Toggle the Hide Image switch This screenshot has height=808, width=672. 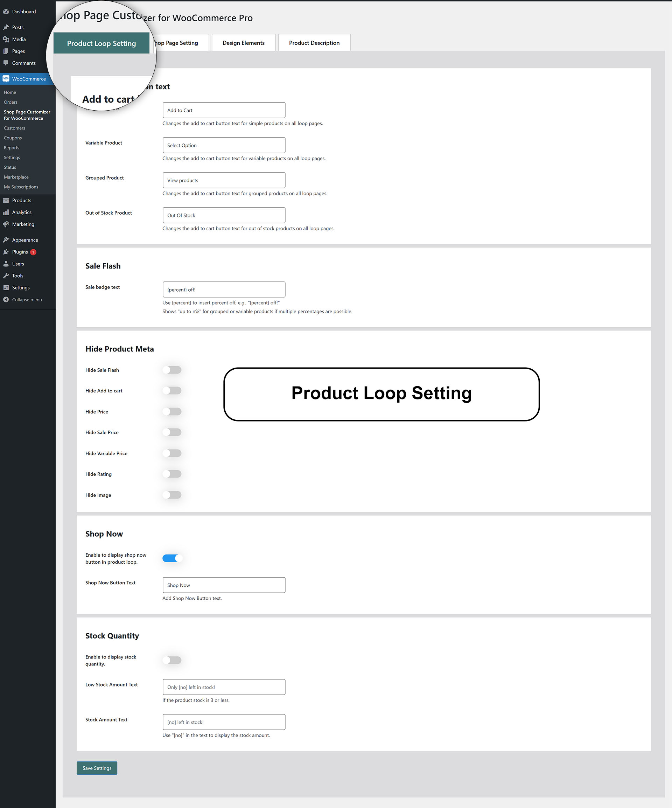(x=172, y=495)
